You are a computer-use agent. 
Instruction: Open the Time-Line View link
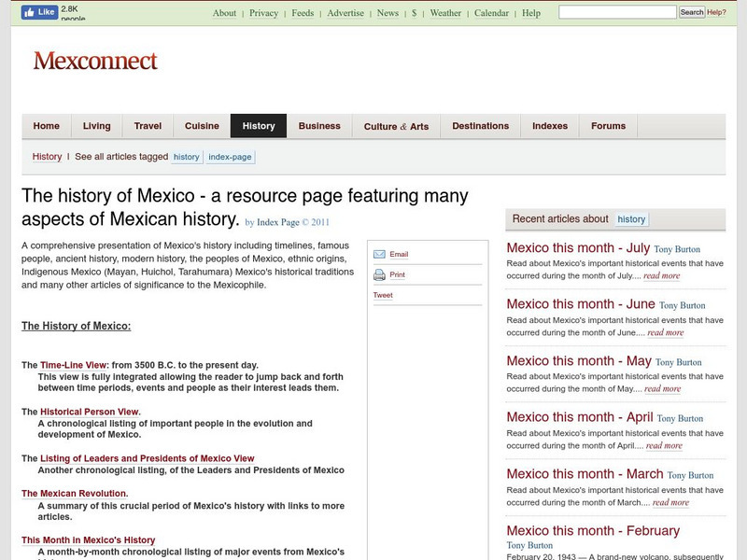click(74, 365)
